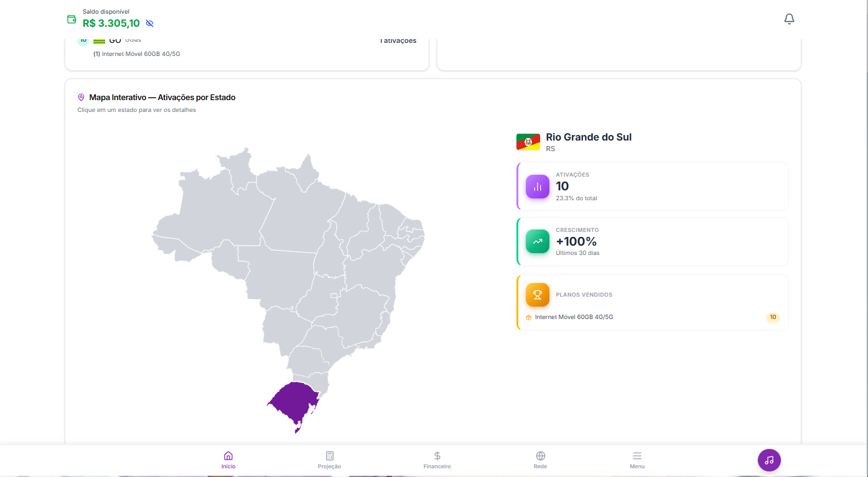Open the Projeção tab
This screenshot has height=477, width=868.
click(x=329, y=460)
